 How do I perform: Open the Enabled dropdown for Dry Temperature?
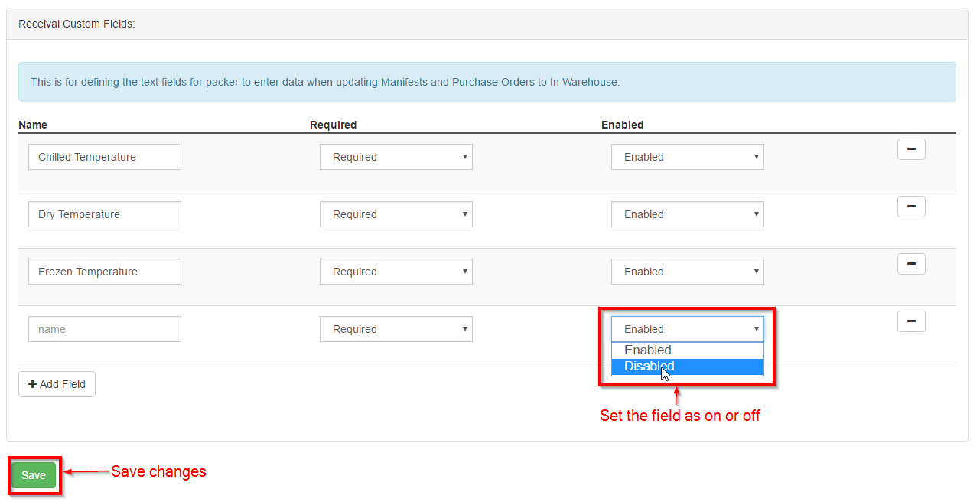click(x=686, y=214)
